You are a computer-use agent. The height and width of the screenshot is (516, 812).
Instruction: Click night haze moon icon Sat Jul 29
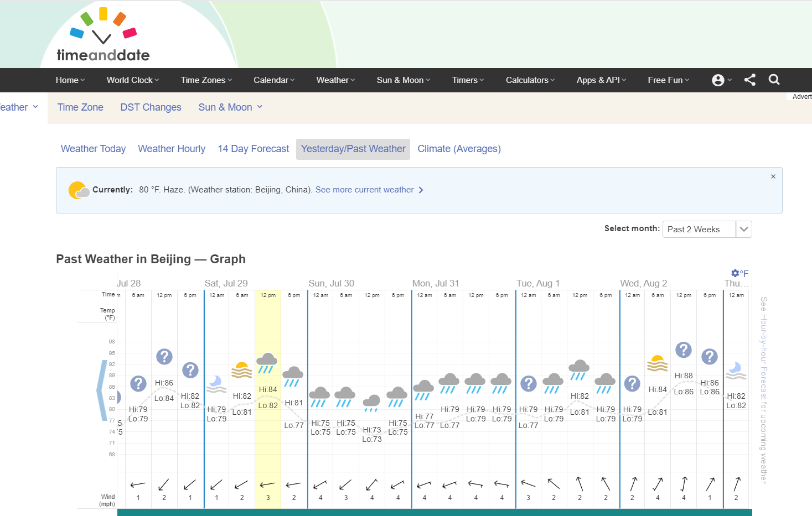pos(216,384)
